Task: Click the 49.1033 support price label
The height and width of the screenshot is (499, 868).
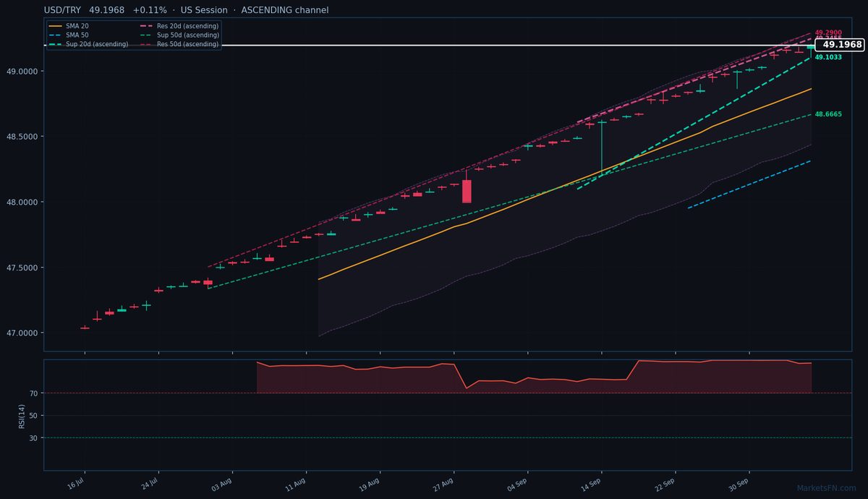Action: pyautogui.click(x=828, y=57)
